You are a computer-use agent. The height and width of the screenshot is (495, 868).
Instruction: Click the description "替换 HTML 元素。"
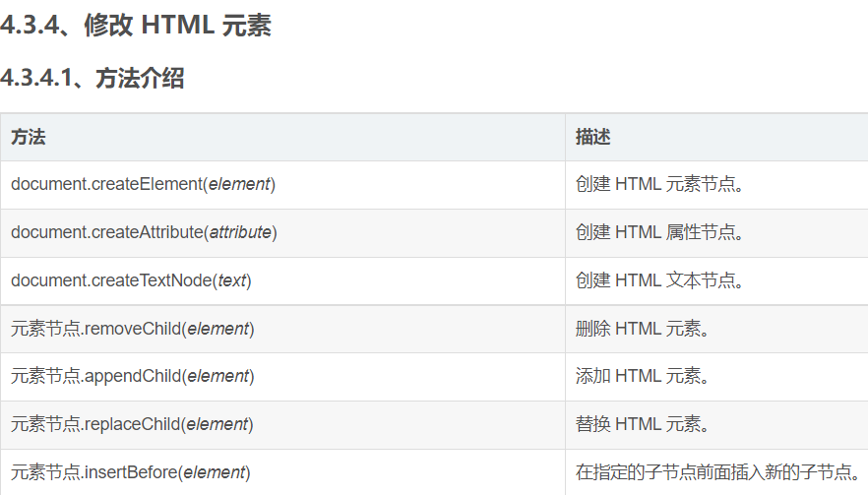(642, 424)
